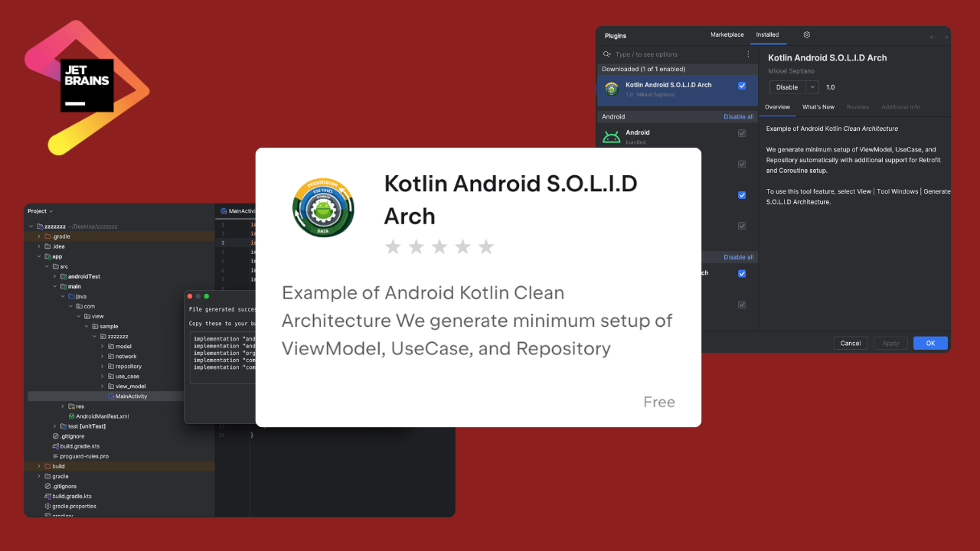The height and width of the screenshot is (551, 980).
Task: Open the Reviews tab
Action: click(x=857, y=107)
